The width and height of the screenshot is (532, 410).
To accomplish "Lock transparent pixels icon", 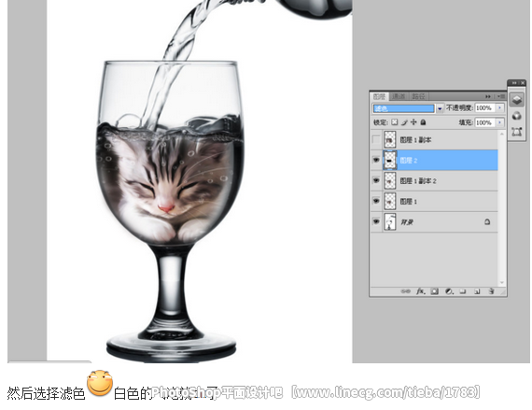I will (x=394, y=122).
